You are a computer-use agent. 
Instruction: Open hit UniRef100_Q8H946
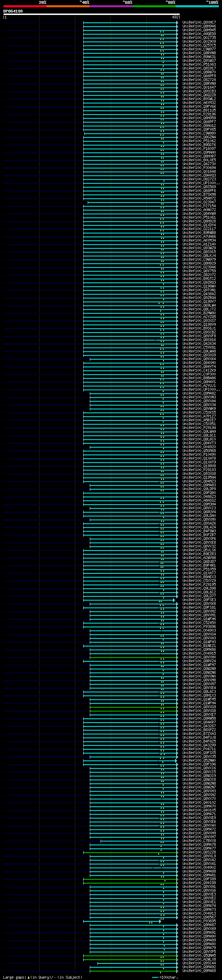[199, 26]
